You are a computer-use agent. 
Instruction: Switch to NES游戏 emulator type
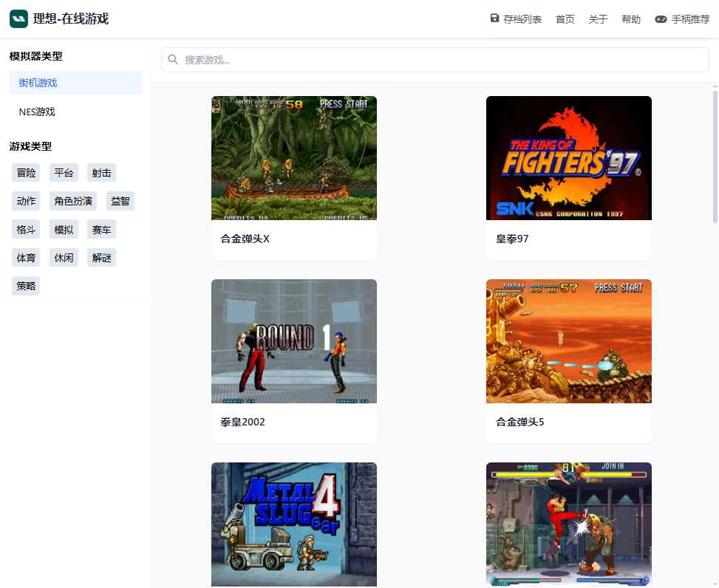click(38, 112)
